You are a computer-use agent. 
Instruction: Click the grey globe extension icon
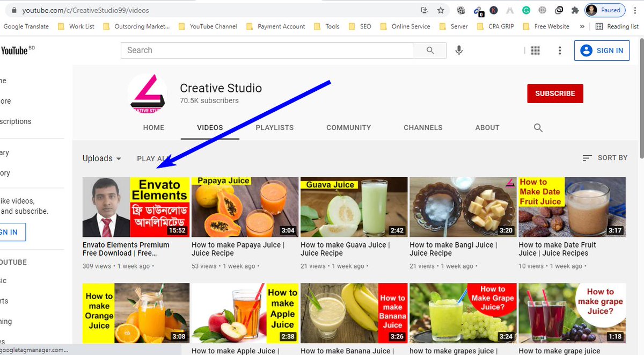tap(543, 10)
